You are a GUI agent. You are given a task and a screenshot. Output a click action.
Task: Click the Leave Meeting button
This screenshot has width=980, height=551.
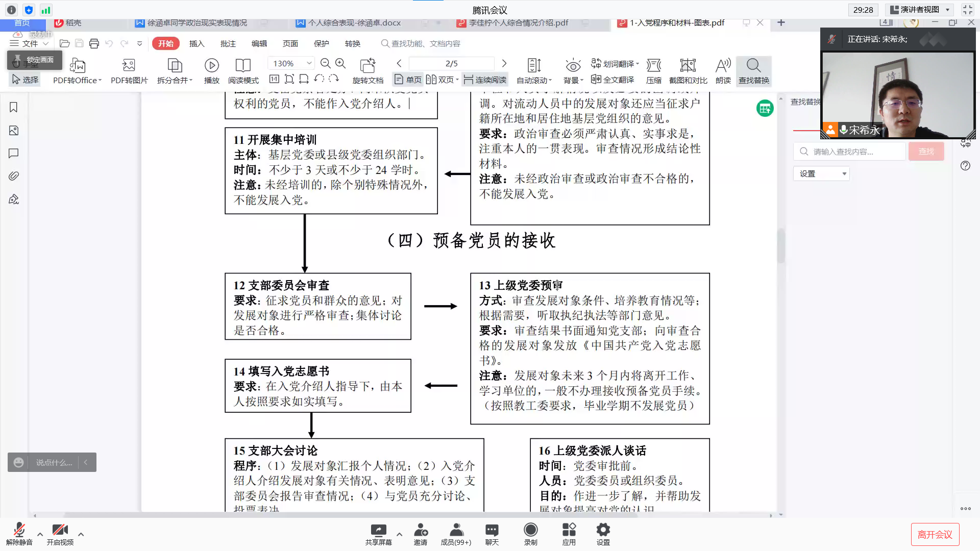pos(935,534)
